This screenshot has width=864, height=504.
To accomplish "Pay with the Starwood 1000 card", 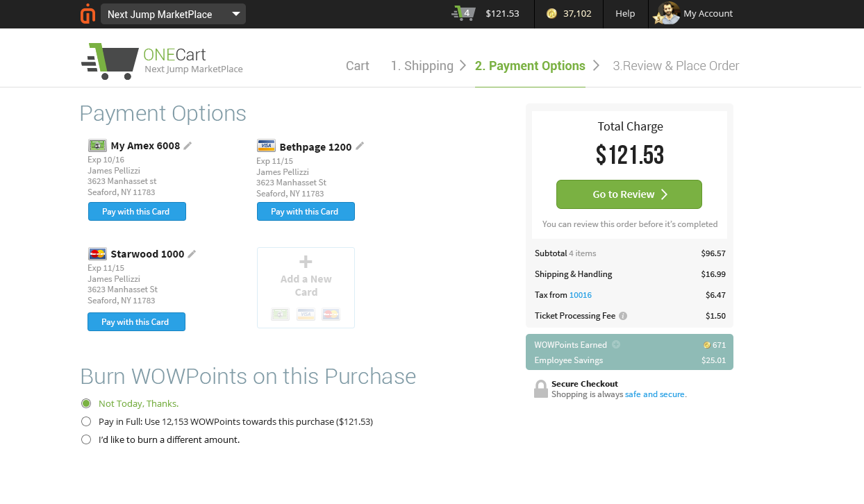I will [136, 322].
